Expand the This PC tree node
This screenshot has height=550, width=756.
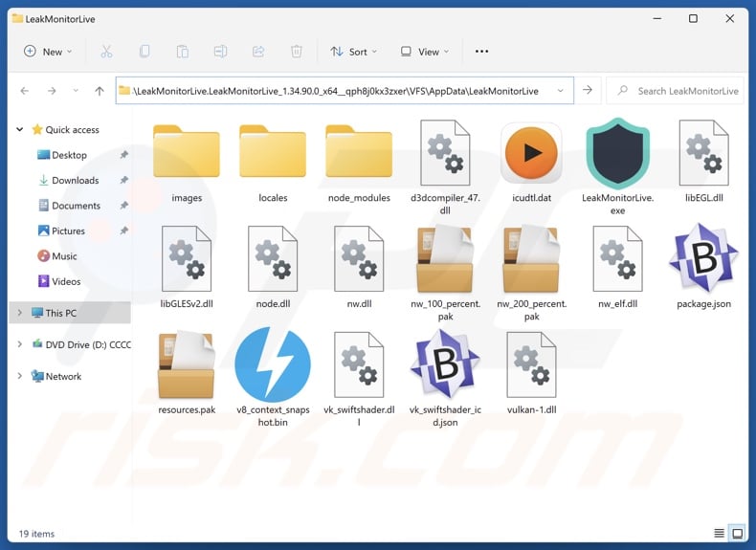click(x=20, y=313)
